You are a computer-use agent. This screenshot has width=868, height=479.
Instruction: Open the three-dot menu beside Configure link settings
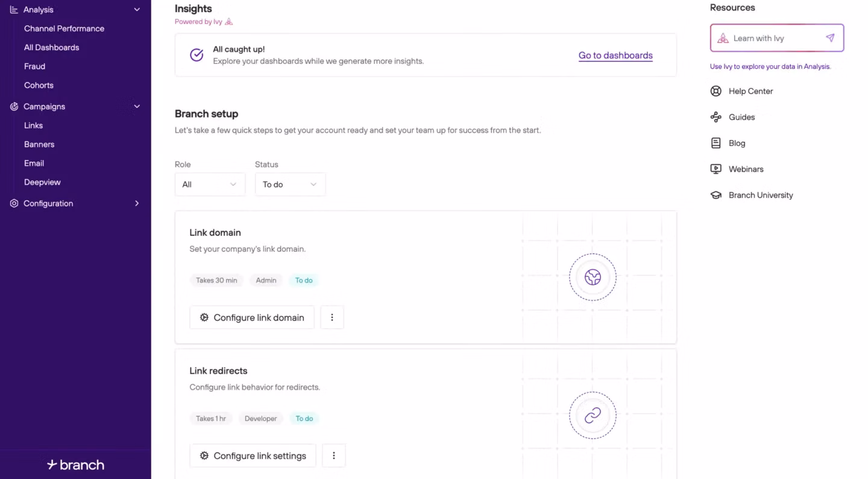click(334, 455)
